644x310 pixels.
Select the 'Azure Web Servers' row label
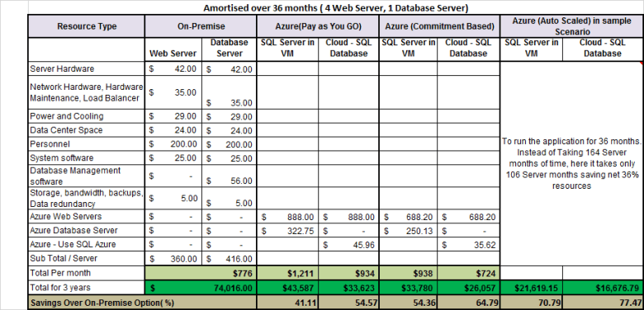(x=87, y=216)
